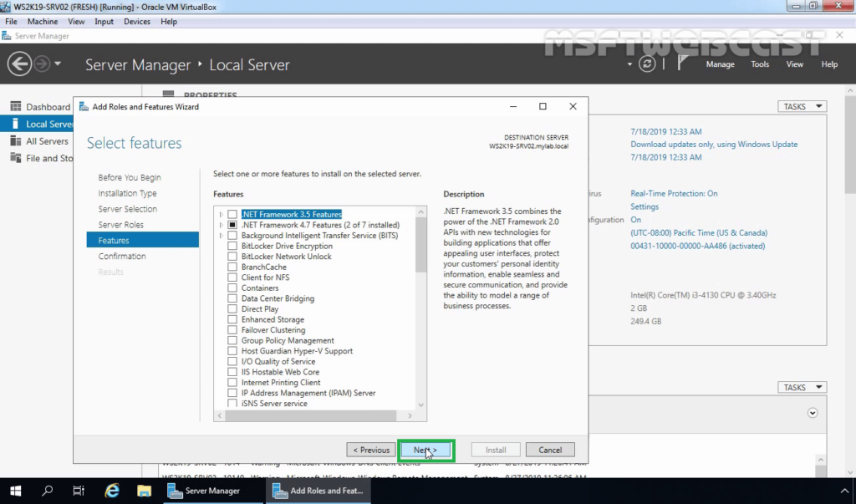Cancel the Add Roles wizard
This screenshot has width=856, height=504.
[x=550, y=450]
